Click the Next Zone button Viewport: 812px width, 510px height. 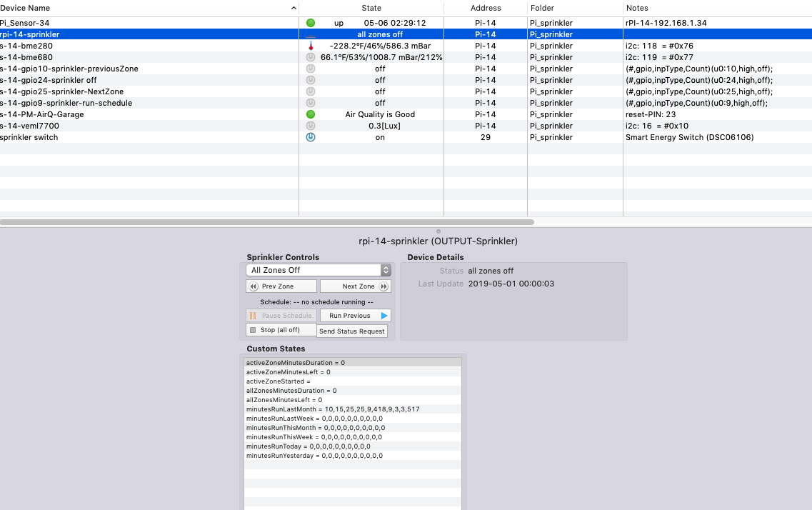pyautogui.click(x=355, y=286)
